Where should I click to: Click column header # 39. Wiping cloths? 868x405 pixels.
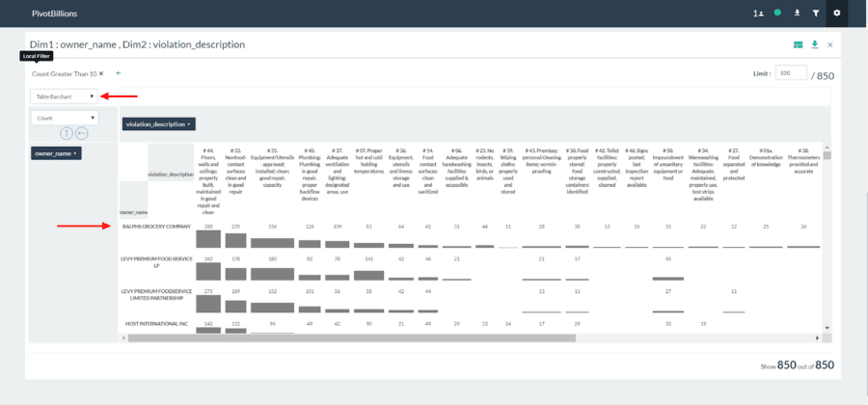coord(507,172)
